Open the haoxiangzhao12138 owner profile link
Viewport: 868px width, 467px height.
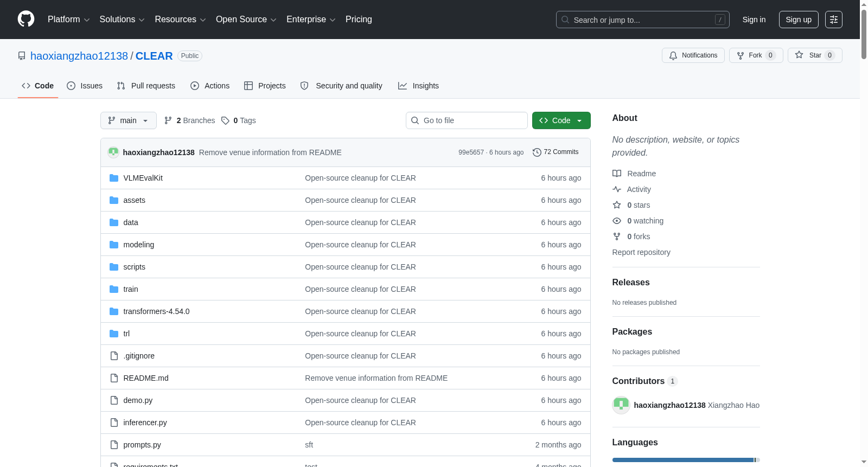79,56
